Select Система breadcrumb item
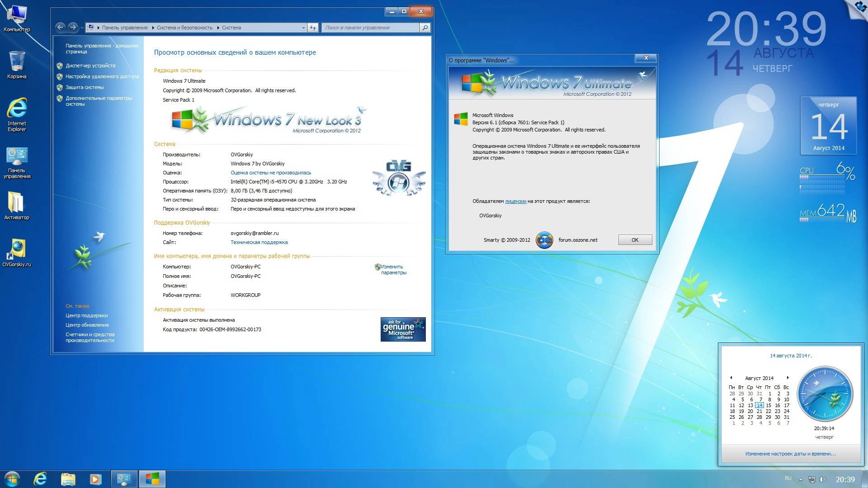This screenshot has height=488, width=868. 231,28
